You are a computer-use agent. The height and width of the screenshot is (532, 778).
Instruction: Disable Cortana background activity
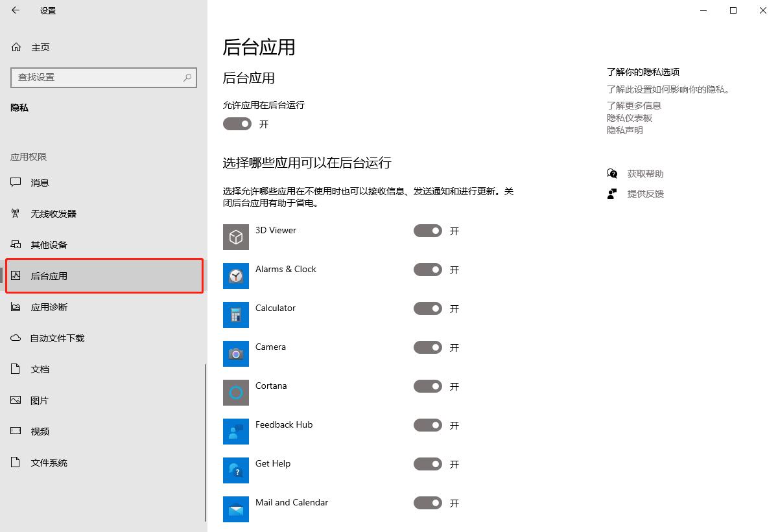[x=427, y=386]
